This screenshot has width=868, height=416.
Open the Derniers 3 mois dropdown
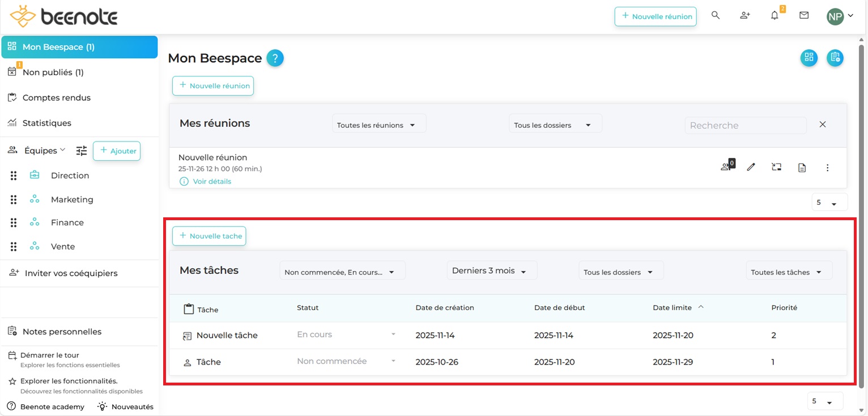(491, 271)
